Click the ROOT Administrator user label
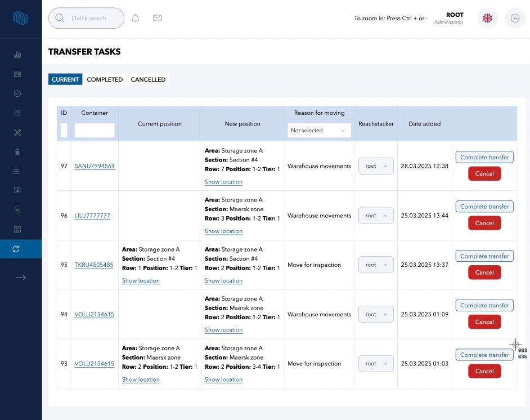The image size is (530, 420). coord(449,18)
